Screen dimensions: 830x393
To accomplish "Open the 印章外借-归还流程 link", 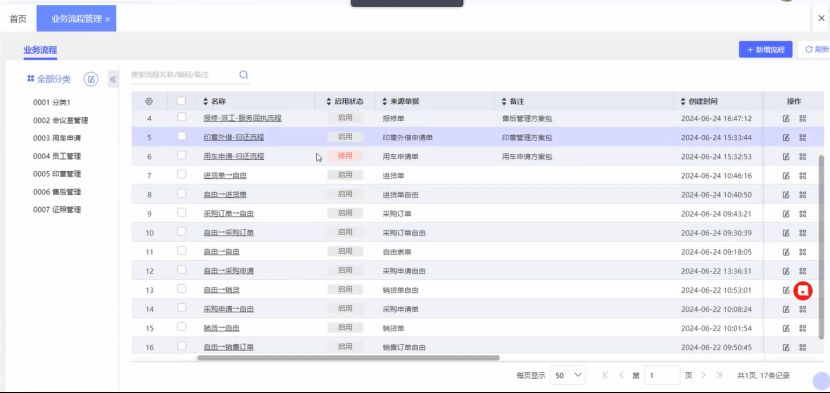I will tap(233, 137).
